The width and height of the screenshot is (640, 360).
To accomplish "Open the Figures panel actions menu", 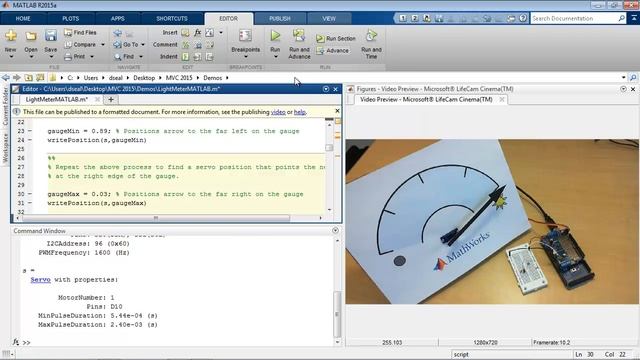I will coord(623,89).
